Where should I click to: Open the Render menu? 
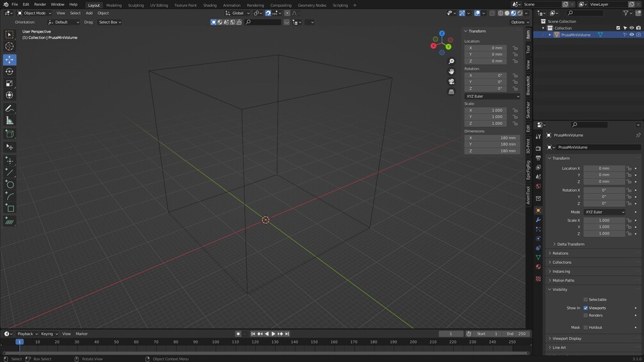point(40,4)
